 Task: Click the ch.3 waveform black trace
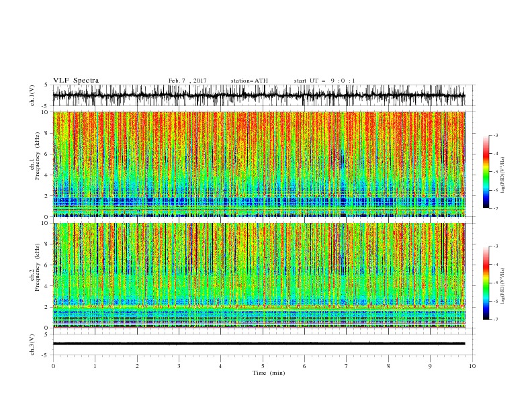[259, 344]
